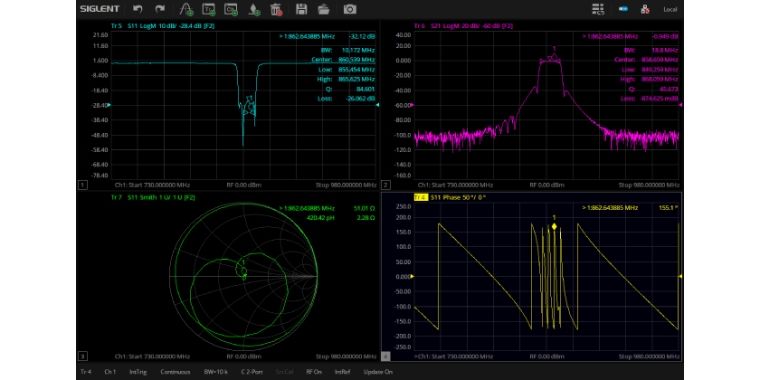Image resolution: width=760 pixels, height=380 pixels.
Task: Toggle Continuous sweep mode in status bar
Action: pos(174,372)
